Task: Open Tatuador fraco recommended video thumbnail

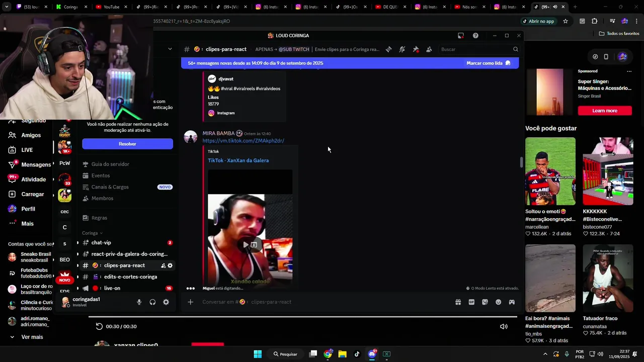Action: [608, 278]
